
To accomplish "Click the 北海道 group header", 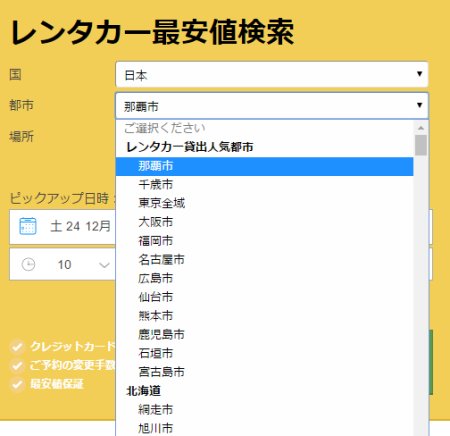I will [143, 391].
